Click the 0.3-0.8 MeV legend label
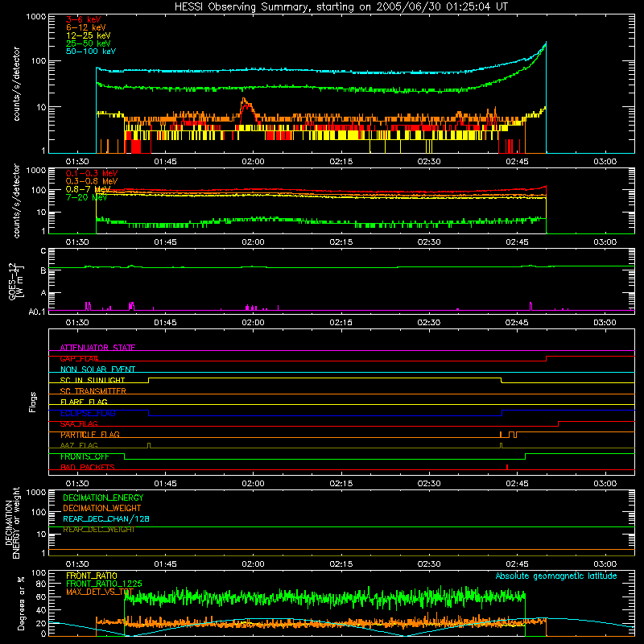644x644 pixels. point(92,181)
